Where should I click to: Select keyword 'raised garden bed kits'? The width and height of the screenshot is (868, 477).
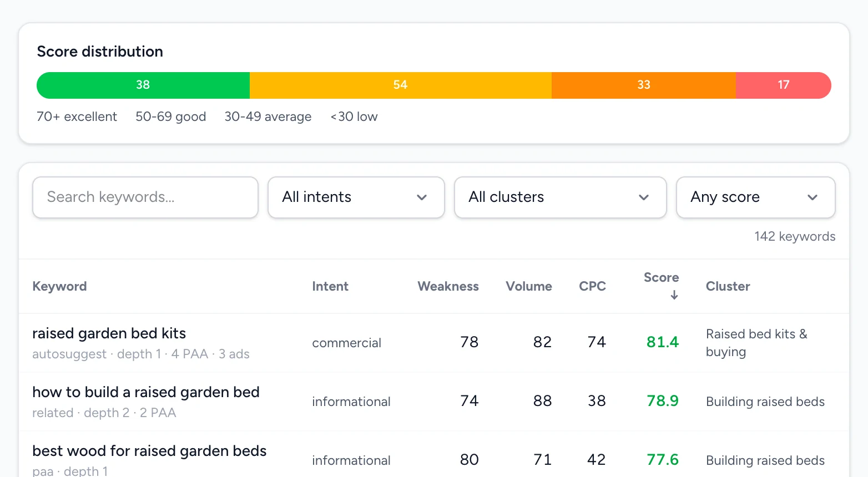[109, 333]
